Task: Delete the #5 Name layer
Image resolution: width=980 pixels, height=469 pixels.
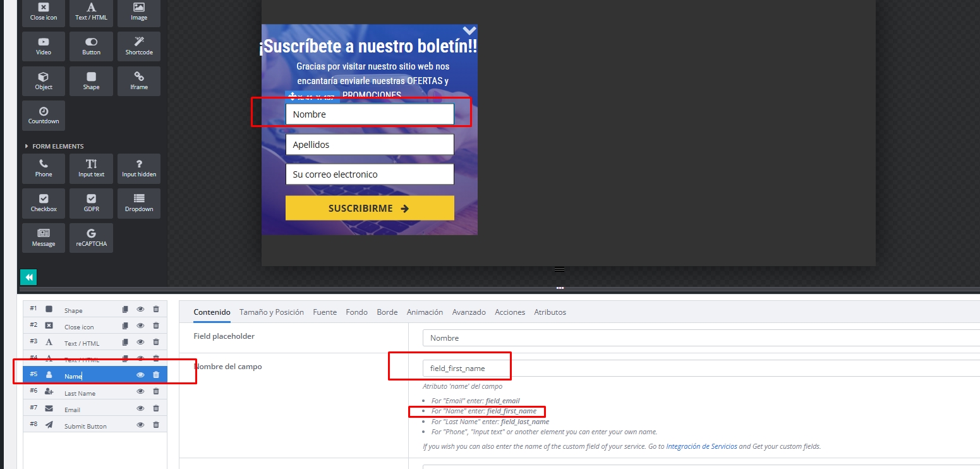Action: pos(156,375)
